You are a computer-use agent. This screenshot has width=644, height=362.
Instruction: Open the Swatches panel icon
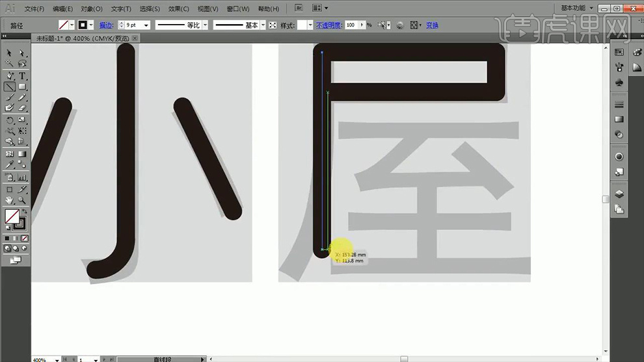pos(619,52)
